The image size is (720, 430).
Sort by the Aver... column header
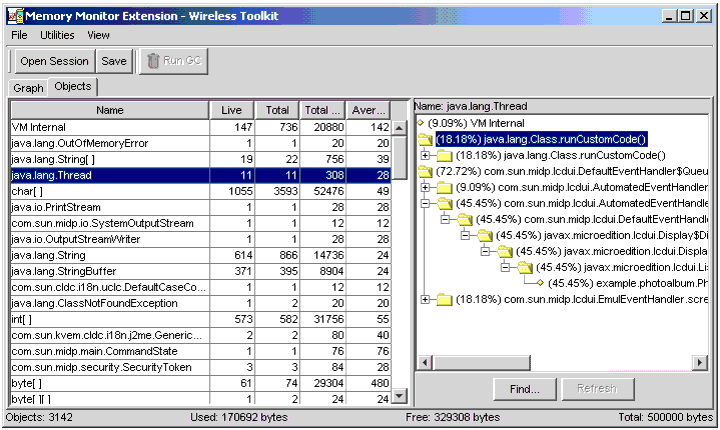[x=368, y=110]
